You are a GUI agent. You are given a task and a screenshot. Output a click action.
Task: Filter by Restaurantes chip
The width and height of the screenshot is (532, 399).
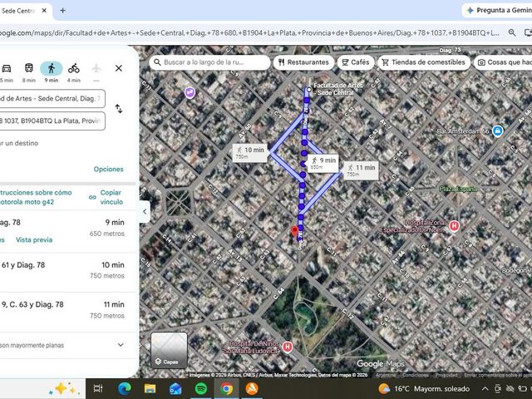click(303, 62)
